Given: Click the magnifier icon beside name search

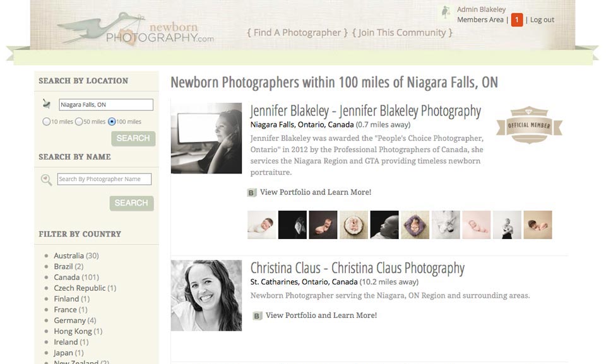Looking at the screenshot, I should (x=46, y=180).
